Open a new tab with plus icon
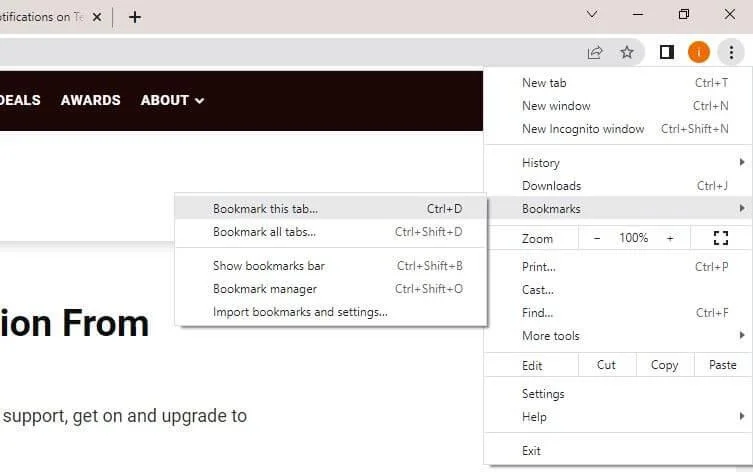 pyautogui.click(x=135, y=17)
